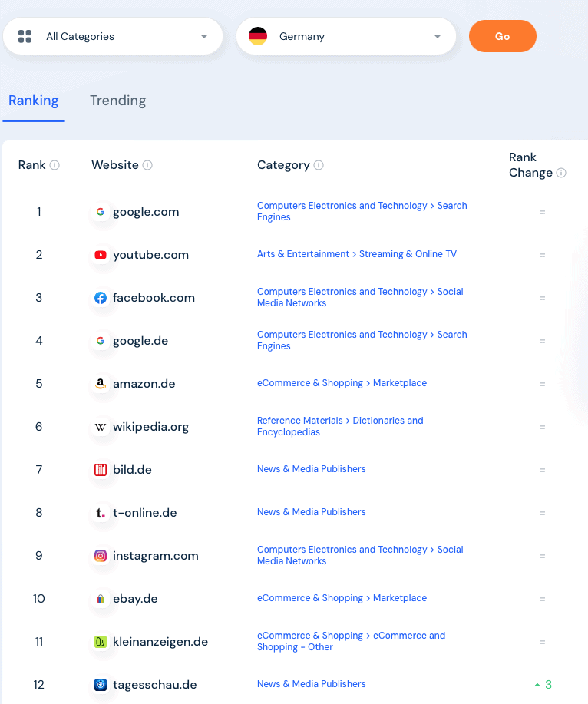Switch to the Ranking tab
The image size is (588, 704).
click(x=34, y=101)
